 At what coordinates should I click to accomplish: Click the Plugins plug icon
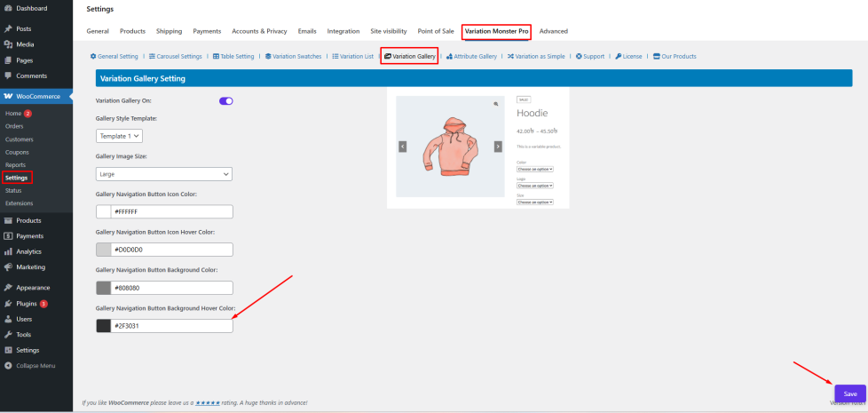click(x=8, y=304)
